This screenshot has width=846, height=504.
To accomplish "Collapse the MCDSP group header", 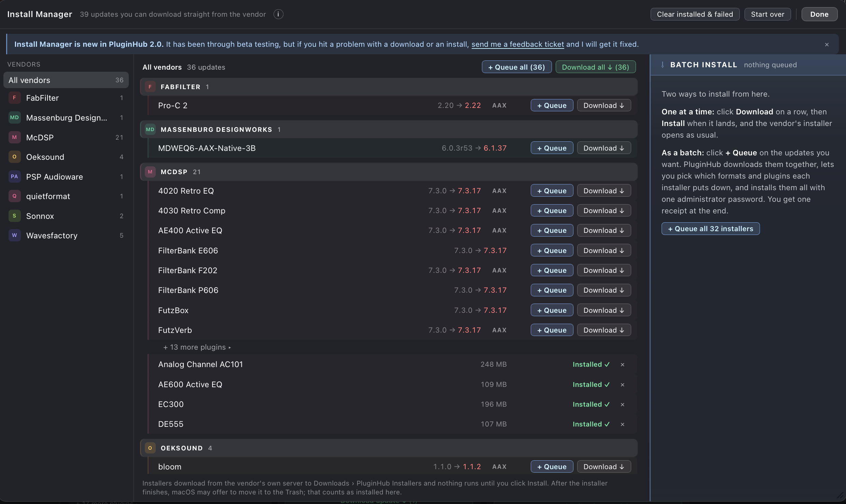I will [x=389, y=172].
